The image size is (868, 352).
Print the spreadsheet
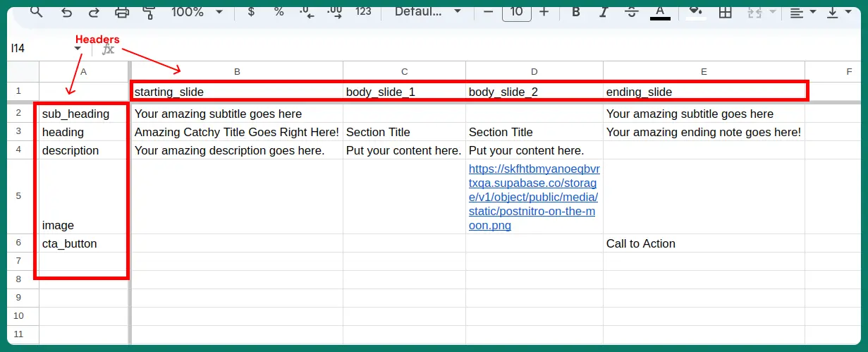pos(122,11)
